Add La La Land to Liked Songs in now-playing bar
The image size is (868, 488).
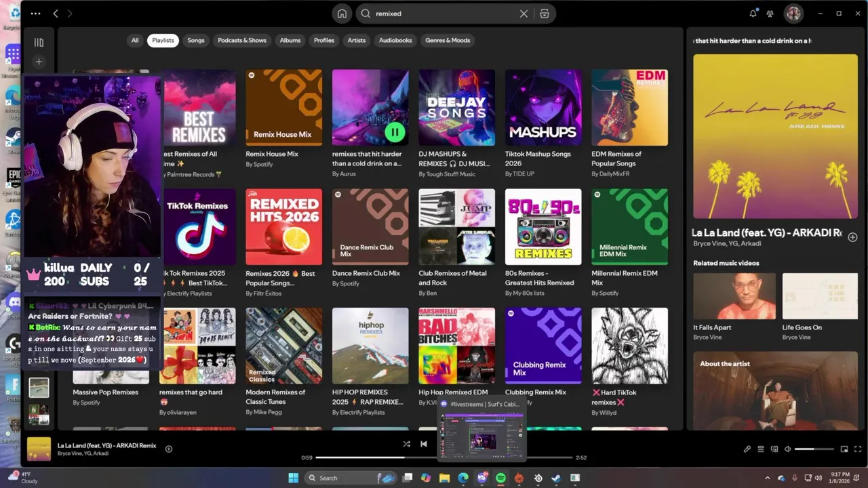169,449
